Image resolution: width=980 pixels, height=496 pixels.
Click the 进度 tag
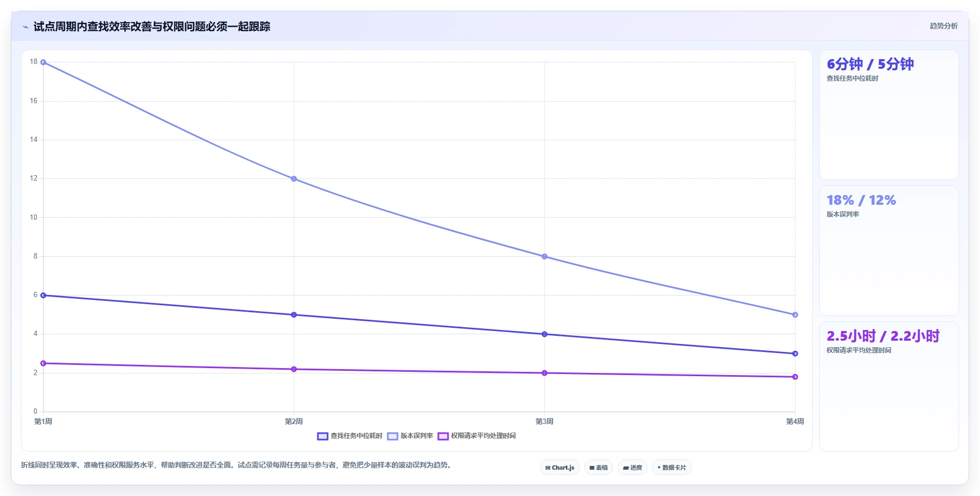(633, 468)
